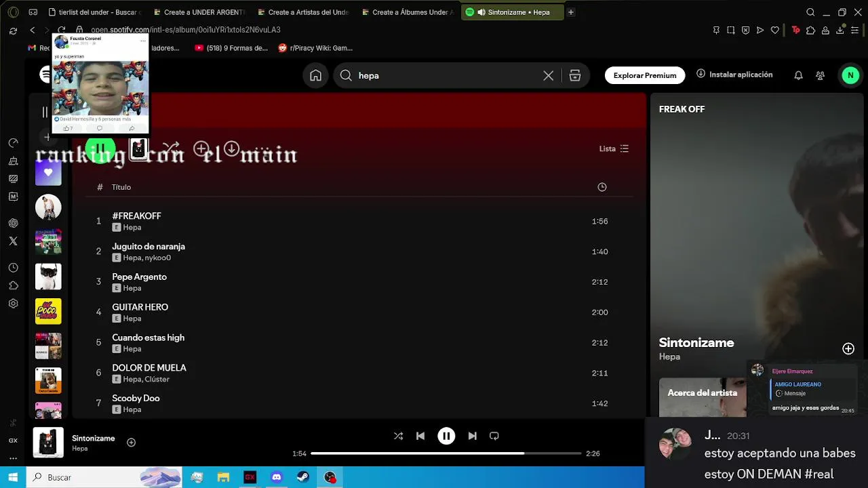
Task: Skip to next track in player
Action: click(x=472, y=436)
